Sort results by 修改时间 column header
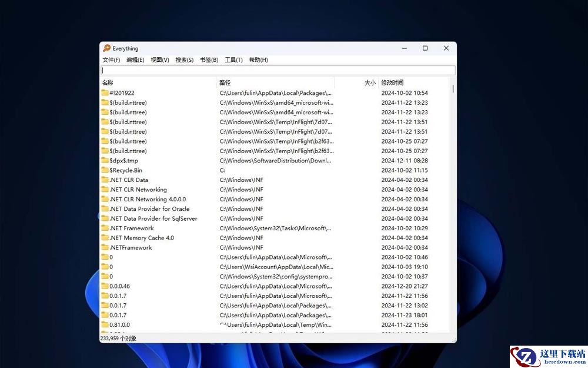Image resolution: width=588 pixels, height=368 pixels. (x=413, y=82)
